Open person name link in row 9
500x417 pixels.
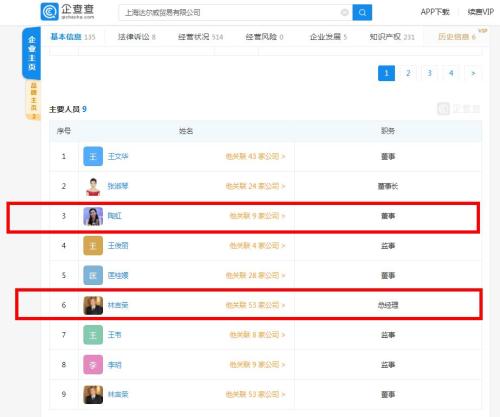coord(118,394)
